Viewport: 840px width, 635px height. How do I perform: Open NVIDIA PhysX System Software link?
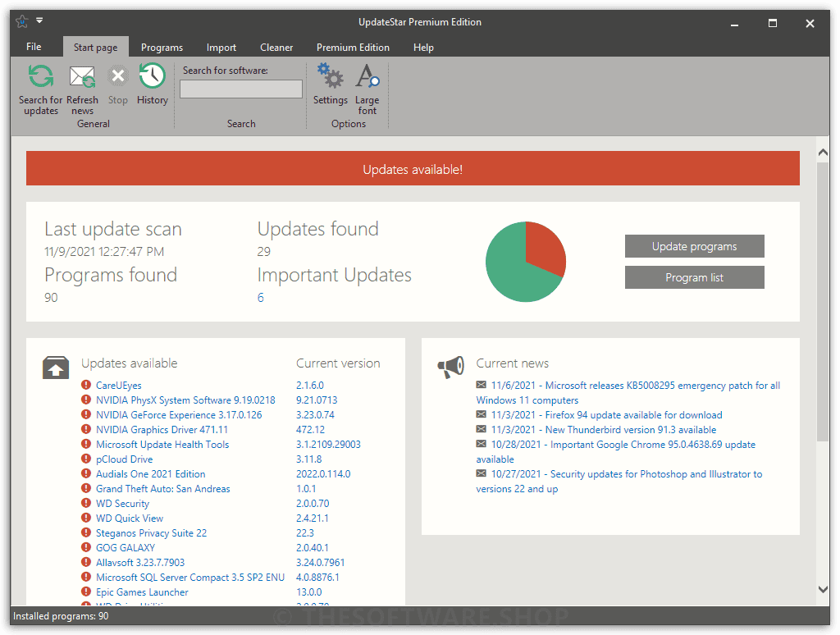point(185,400)
